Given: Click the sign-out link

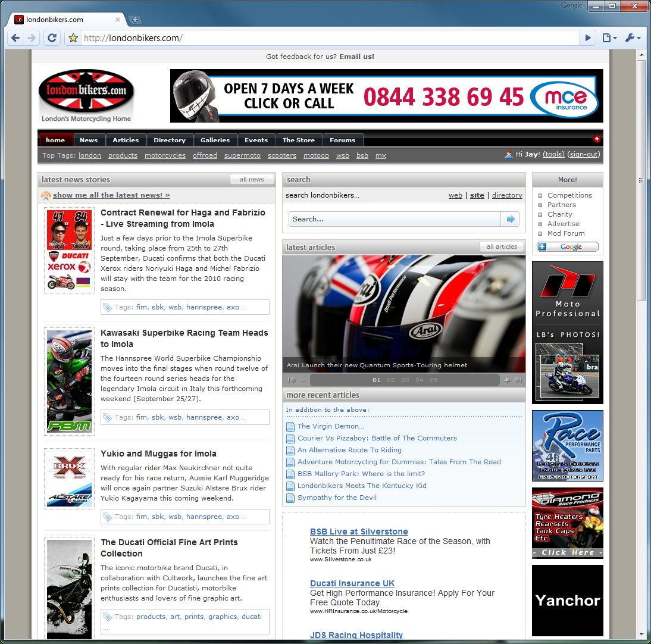Looking at the screenshot, I should click(x=584, y=154).
